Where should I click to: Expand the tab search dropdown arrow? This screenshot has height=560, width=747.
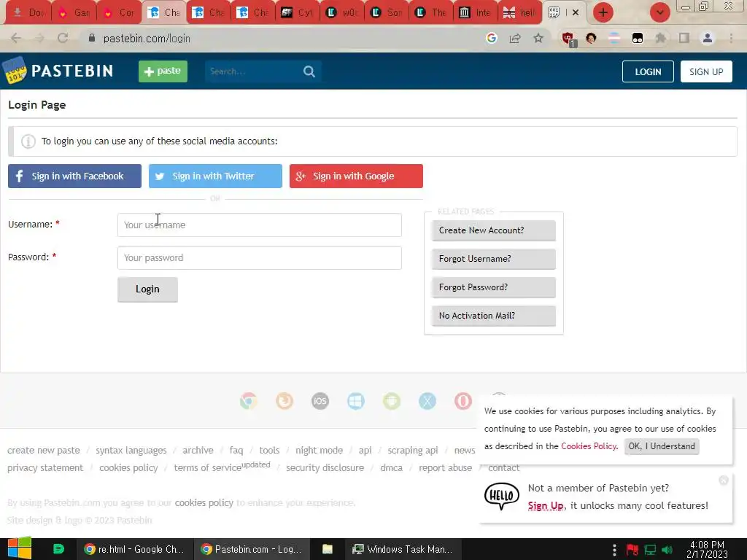[x=659, y=12]
